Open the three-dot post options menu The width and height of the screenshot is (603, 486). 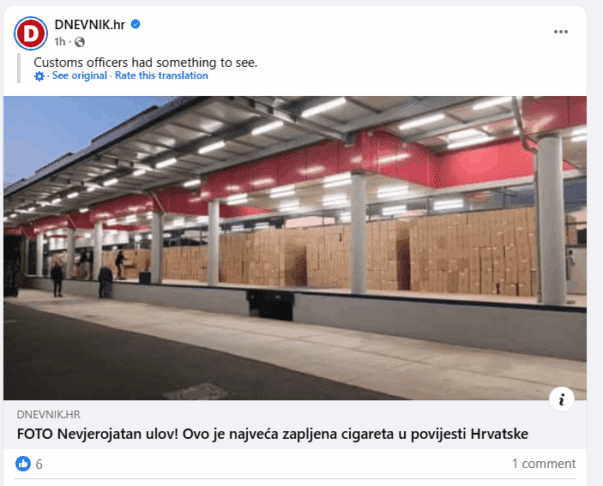tap(561, 32)
